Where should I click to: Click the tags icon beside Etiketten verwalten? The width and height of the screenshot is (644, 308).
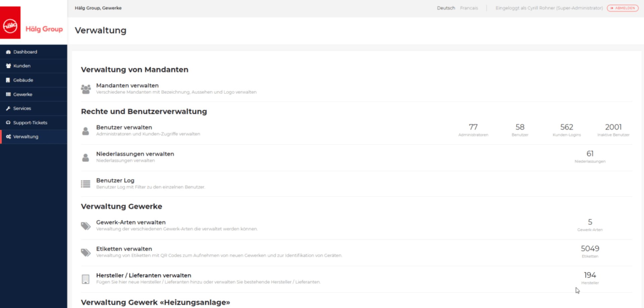(86, 253)
